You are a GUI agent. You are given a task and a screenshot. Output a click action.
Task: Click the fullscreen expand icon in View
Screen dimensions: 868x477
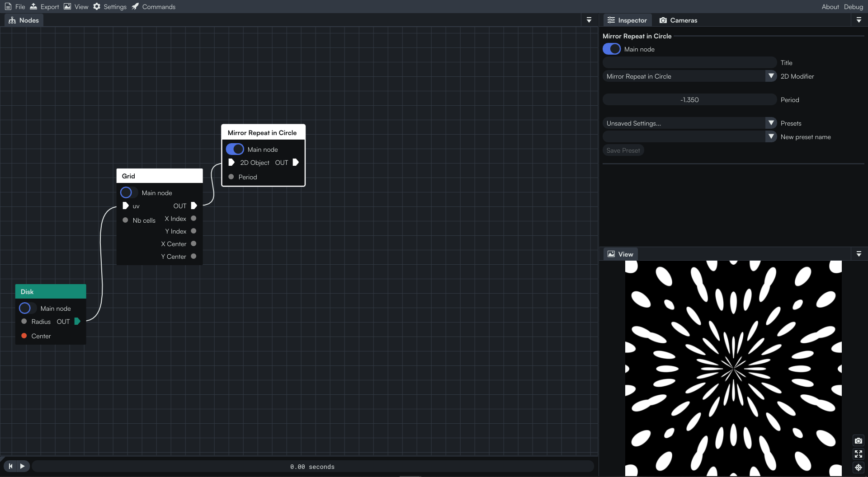858,454
